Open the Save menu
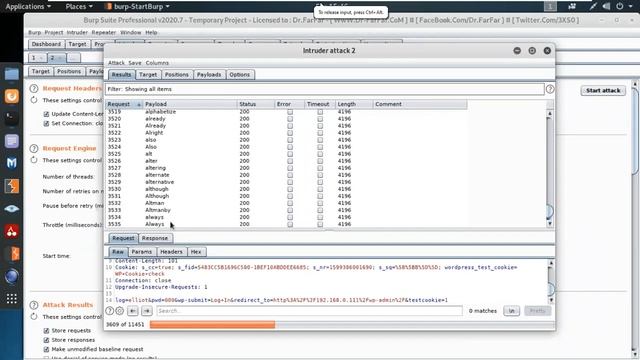Viewport: 640px width, 360px height. (x=135, y=63)
